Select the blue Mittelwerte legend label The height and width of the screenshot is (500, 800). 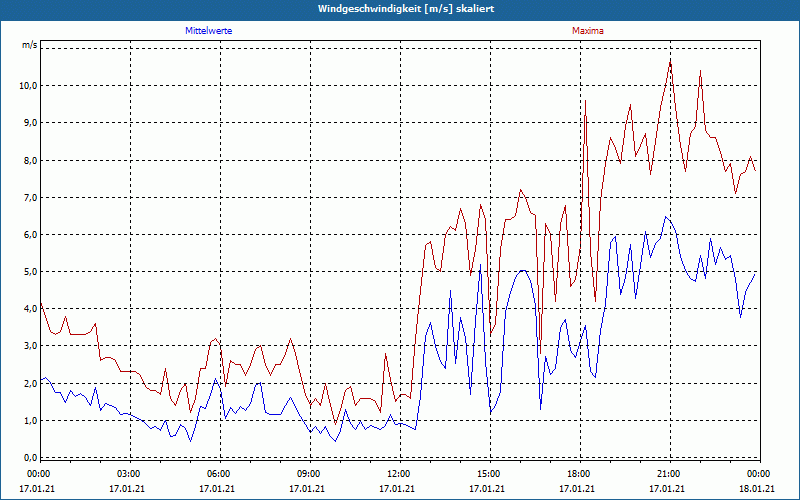point(209,31)
